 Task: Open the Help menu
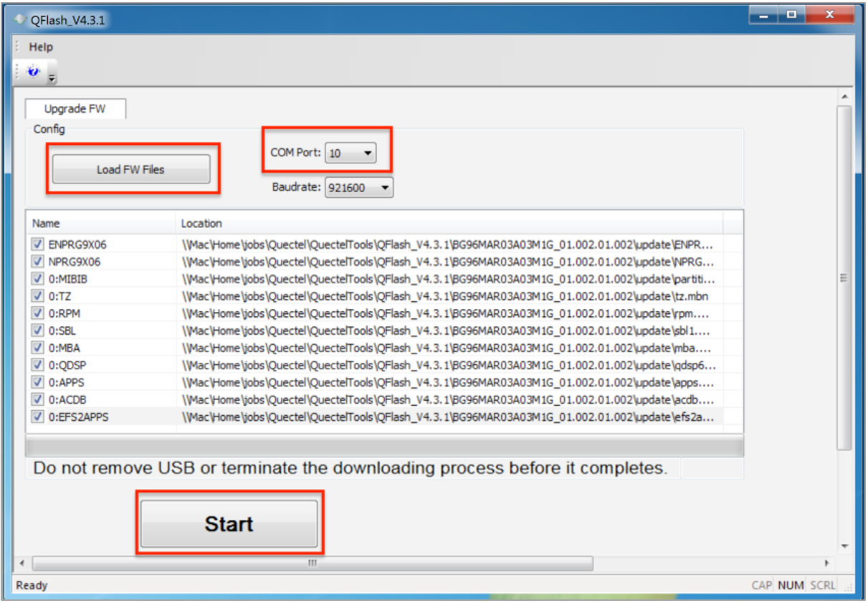pos(41,47)
